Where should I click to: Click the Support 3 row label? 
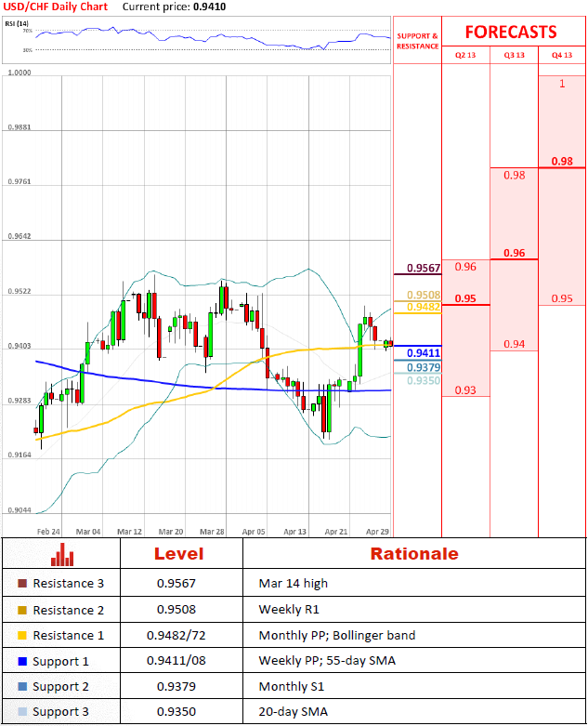coord(60,712)
